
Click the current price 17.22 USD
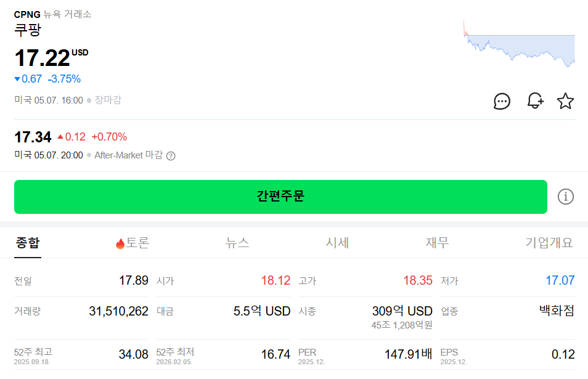(x=51, y=58)
